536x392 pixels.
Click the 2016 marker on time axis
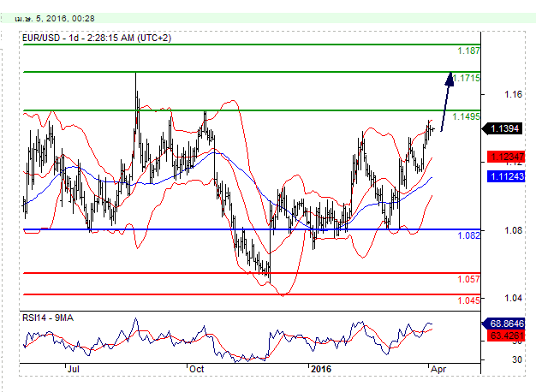click(x=321, y=369)
